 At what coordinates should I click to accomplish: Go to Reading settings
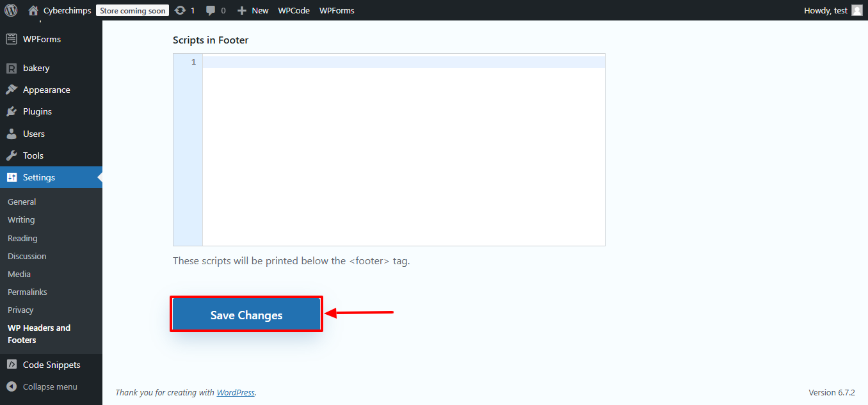pos(22,238)
